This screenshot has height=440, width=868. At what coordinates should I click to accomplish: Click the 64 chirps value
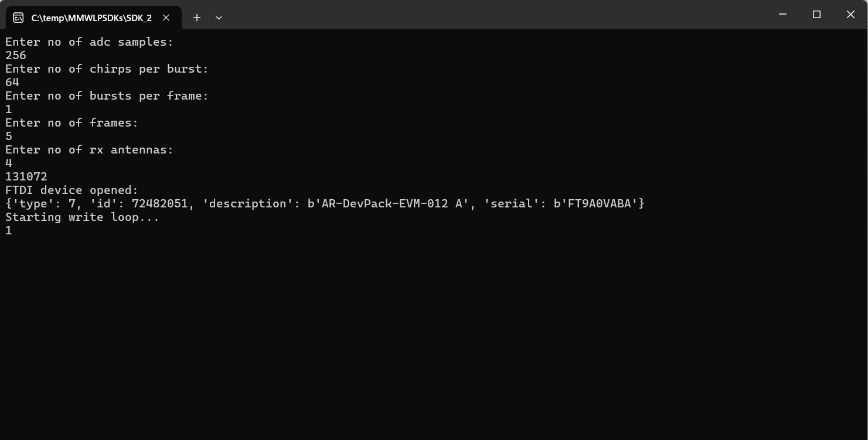12,82
